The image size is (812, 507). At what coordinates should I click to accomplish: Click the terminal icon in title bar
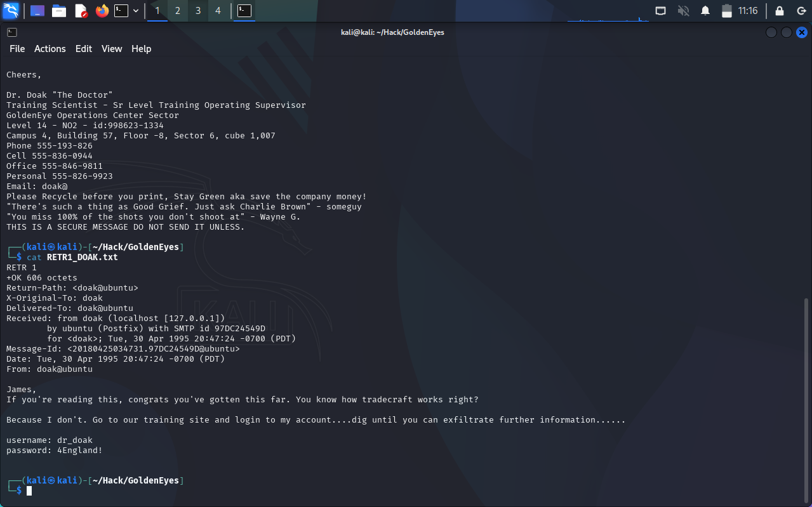12,32
